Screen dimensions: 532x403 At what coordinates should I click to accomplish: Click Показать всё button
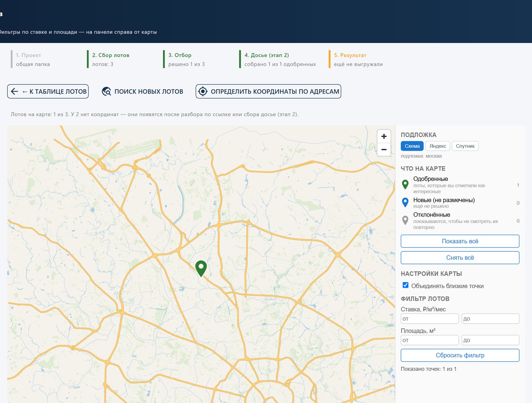(x=460, y=241)
